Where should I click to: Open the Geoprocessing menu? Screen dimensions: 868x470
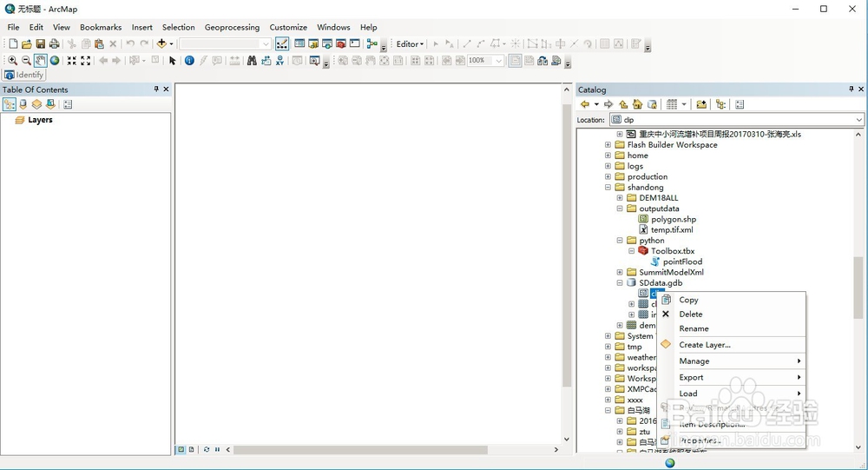point(232,27)
